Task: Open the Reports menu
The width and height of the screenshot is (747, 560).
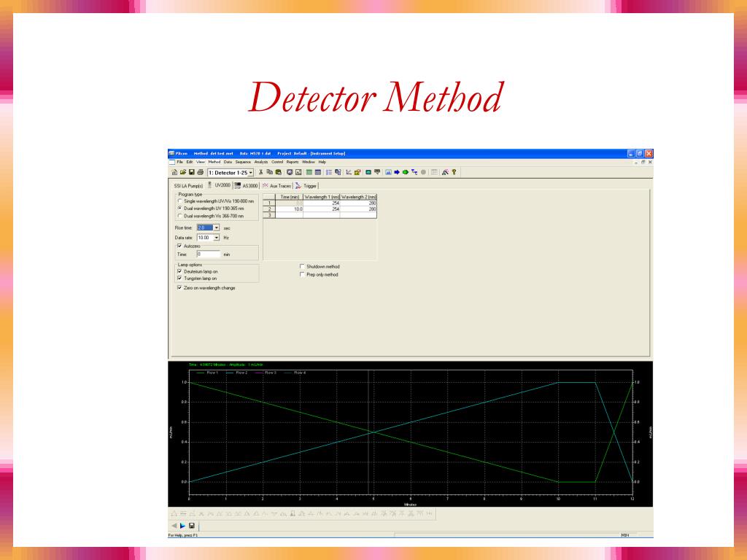Action: (x=293, y=162)
